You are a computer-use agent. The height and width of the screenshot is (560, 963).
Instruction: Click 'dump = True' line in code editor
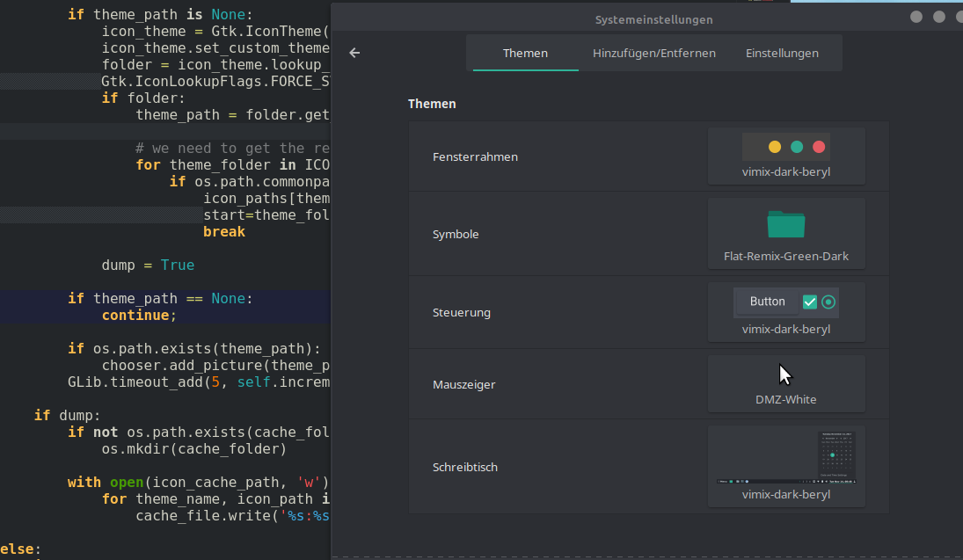pos(148,265)
